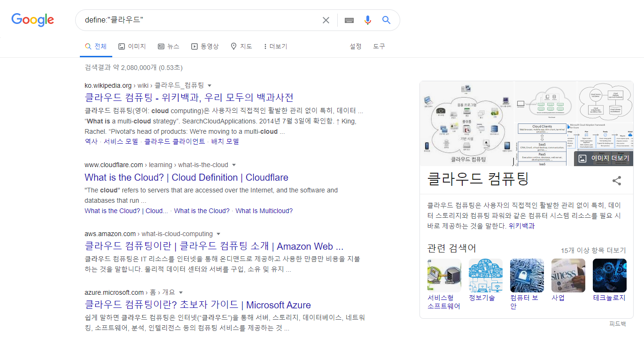Click the 서비스형 소프트웨어 label
Image resolution: width=644 pixels, height=337 pixels.
coord(444,302)
